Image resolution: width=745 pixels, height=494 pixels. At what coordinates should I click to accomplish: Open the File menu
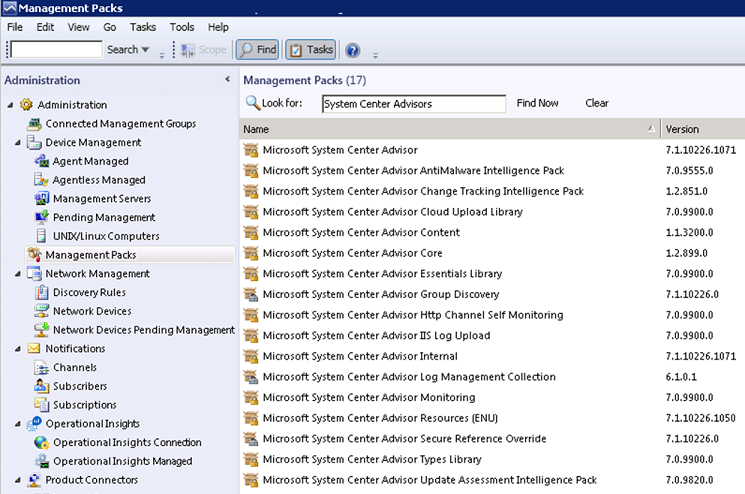click(x=15, y=27)
